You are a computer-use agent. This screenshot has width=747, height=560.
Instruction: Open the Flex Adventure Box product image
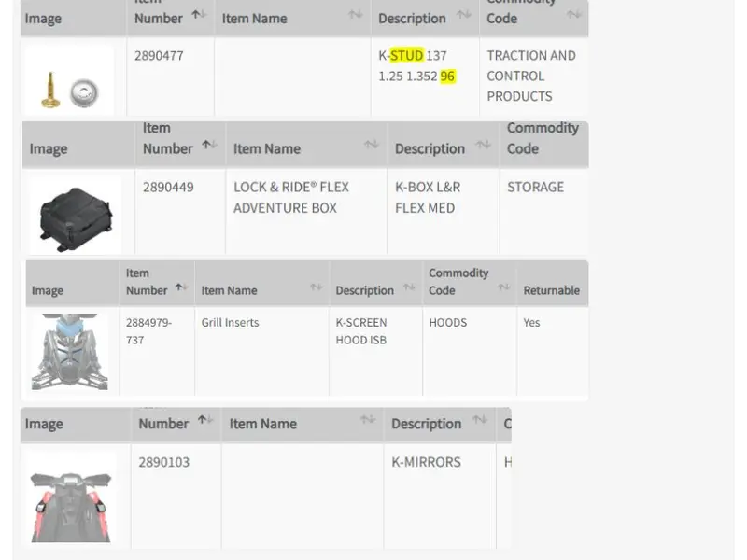(x=76, y=217)
